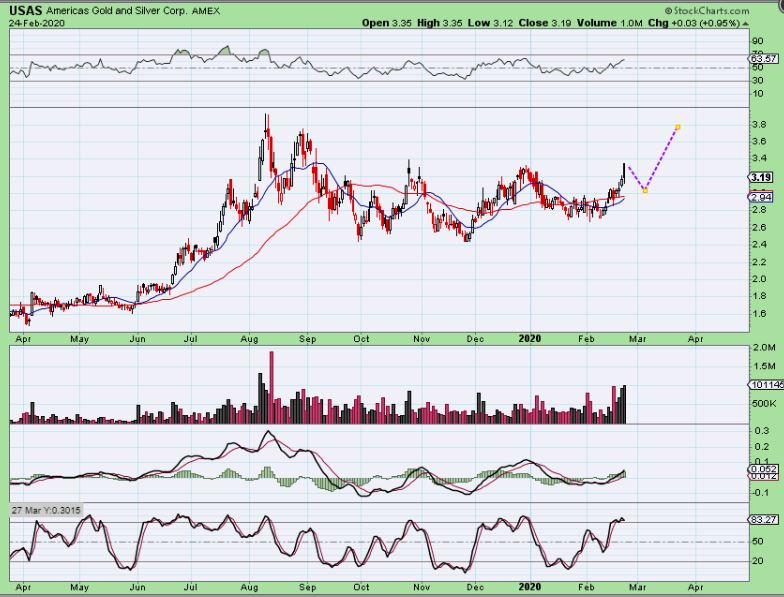Click the Close 3.19 header value
Viewport: 784px width, 597px height.
tap(544, 23)
